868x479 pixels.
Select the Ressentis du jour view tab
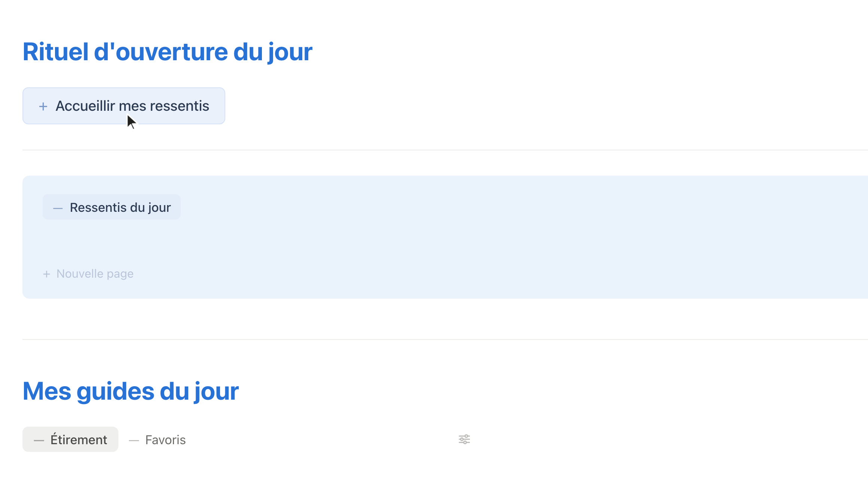click(111, 207)
